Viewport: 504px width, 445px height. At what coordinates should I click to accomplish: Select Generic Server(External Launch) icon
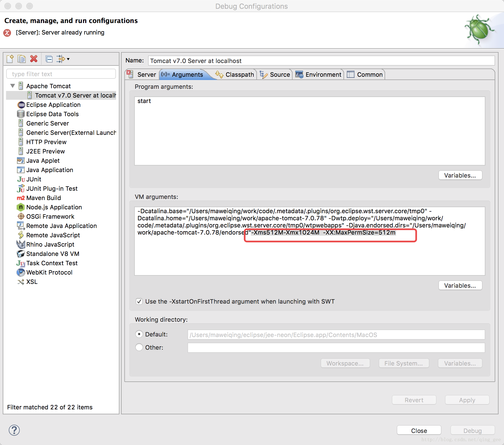(21, 133)
